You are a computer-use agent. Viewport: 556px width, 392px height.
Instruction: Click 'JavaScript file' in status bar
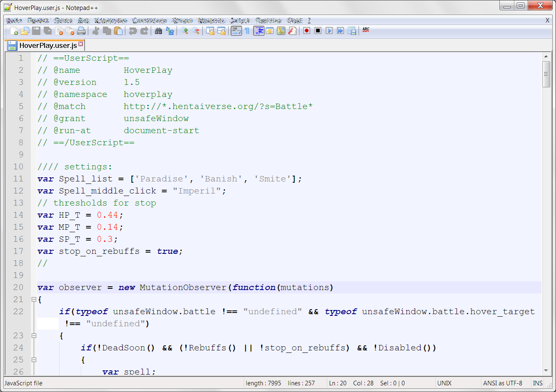[x=23, y=383]
